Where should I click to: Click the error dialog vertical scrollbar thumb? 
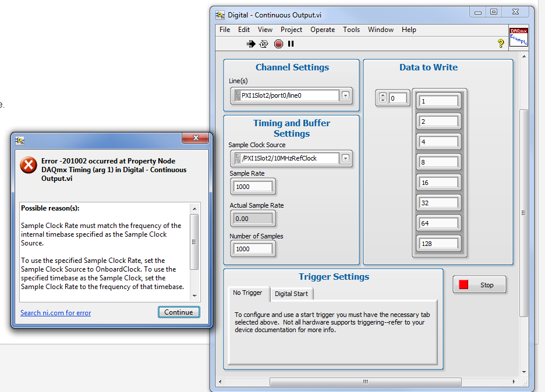[x=194, y=242]
